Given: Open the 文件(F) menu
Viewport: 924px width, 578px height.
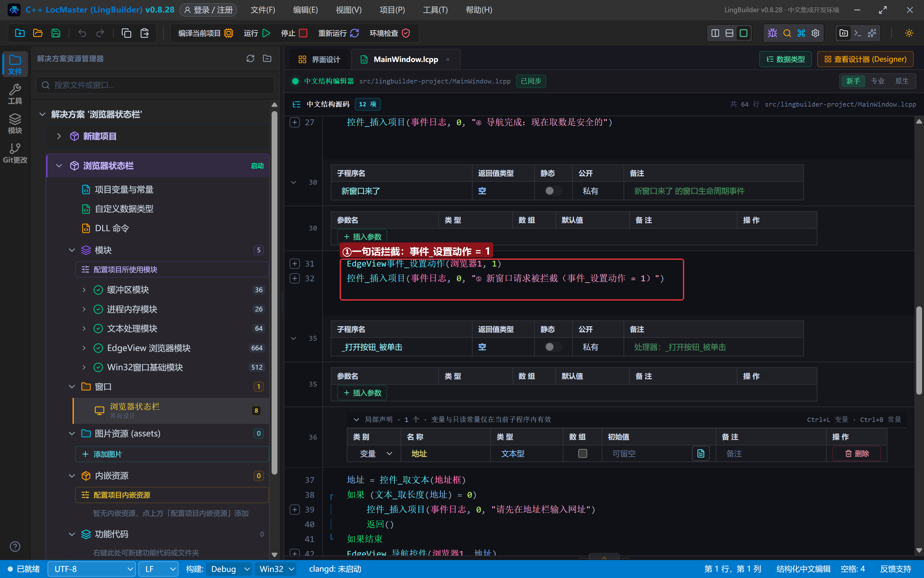Looking at the screenshot, I should coord(263,10).
